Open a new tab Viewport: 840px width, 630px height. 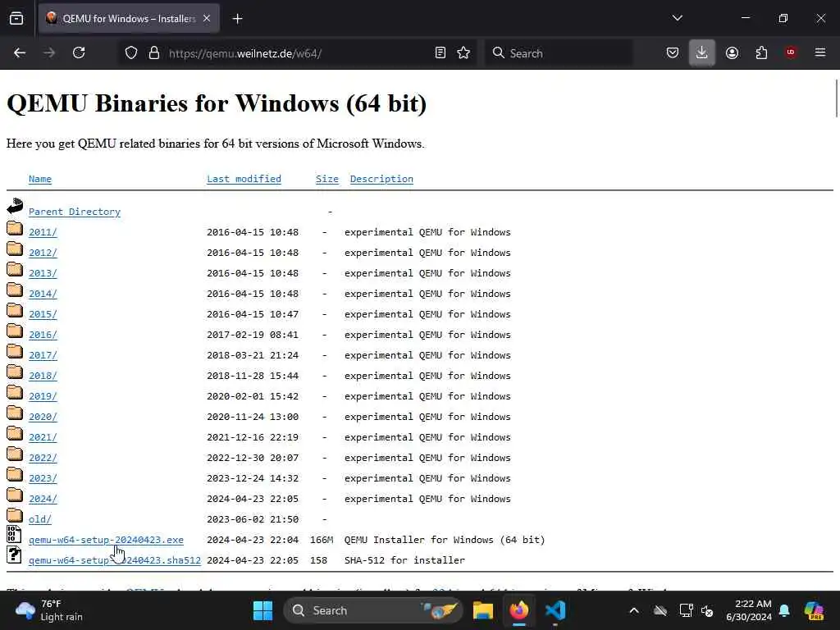click(237, 19)
